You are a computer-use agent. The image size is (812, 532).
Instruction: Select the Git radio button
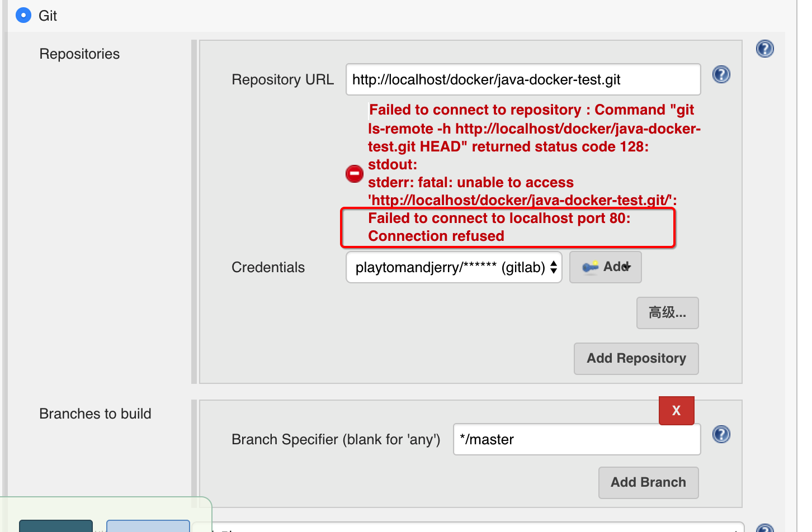[x=23, y=15]
